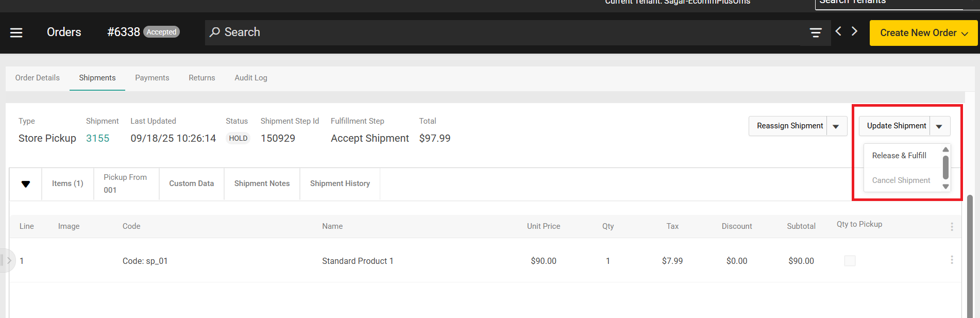Collapse shipment details with the black triangle
Screen dimensions: 980x318
pos(26,184)
